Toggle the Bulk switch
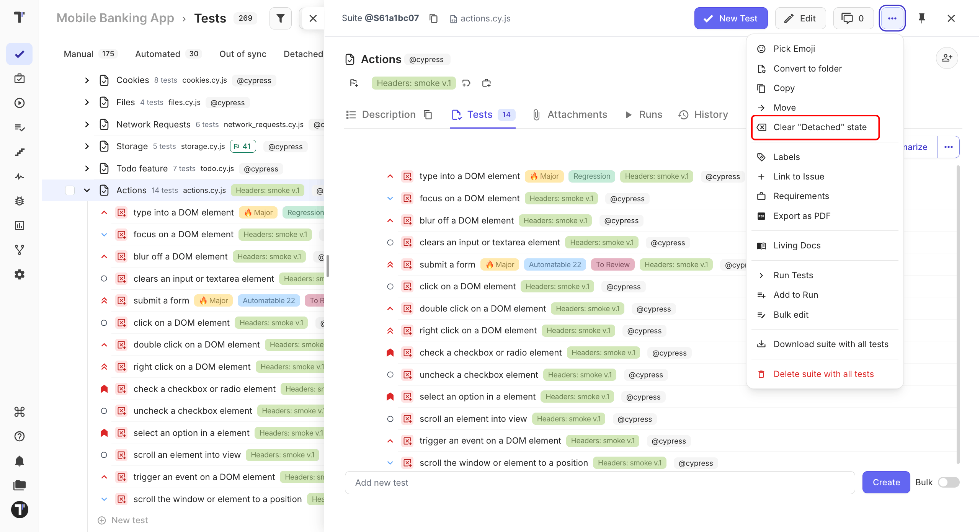Screen dimensions: 980x532 coord(948,482)
